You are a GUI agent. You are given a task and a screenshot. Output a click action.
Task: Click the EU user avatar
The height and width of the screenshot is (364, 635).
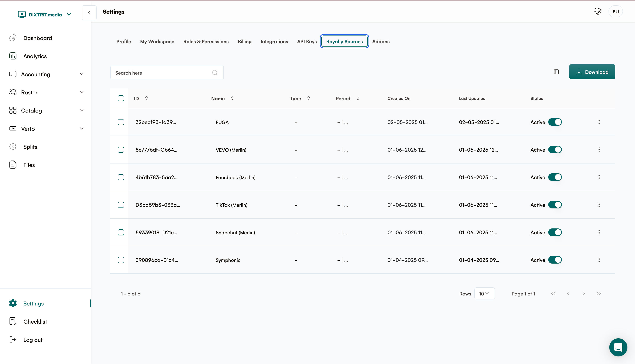coord(616,12)
